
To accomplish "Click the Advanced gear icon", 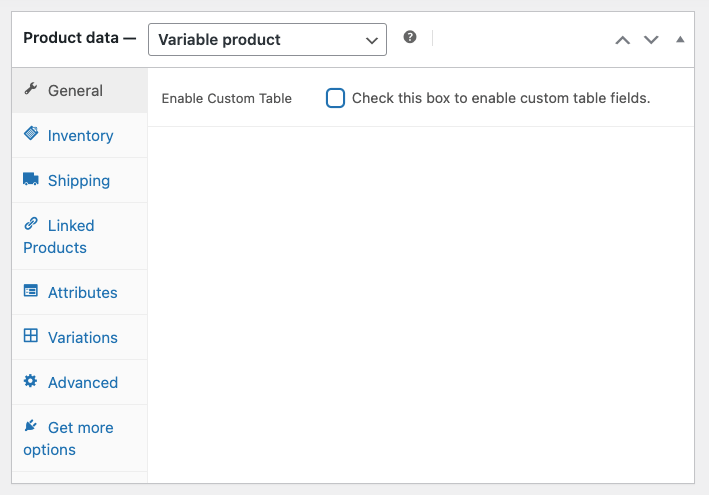I will click(30, 382).
